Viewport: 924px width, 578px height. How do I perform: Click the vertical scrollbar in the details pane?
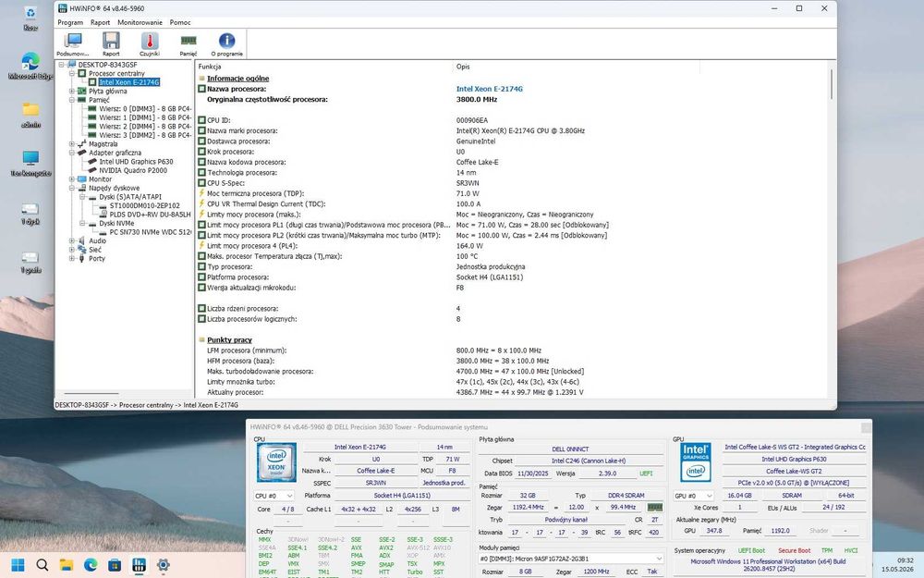832,84
